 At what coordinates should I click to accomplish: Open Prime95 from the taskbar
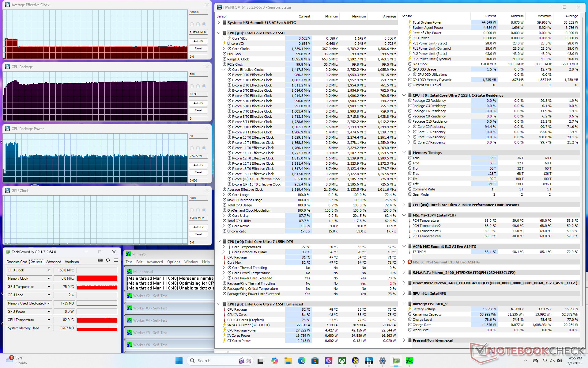coord(409,361)
